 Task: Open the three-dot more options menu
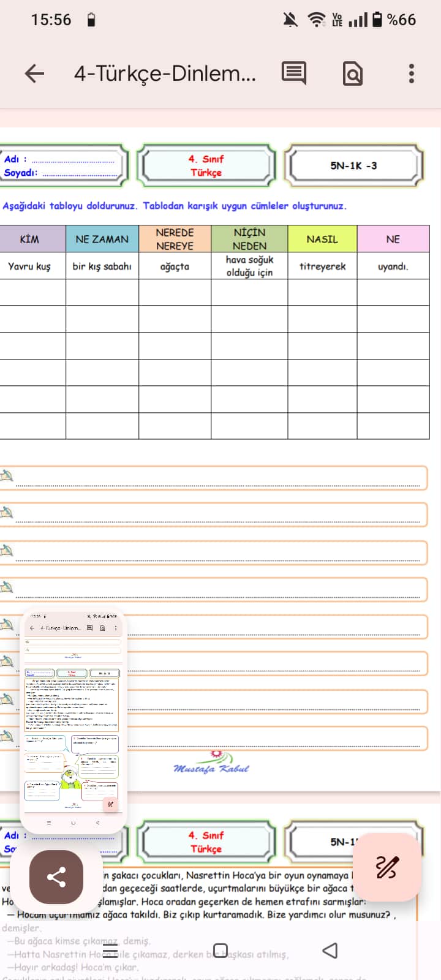(411, 73)
